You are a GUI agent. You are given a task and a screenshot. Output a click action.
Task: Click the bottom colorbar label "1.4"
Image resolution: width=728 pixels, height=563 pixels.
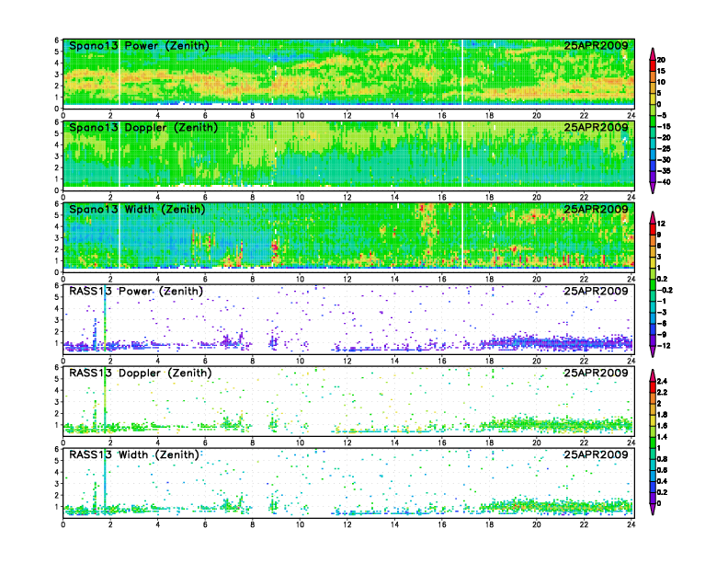click(x=663, y=437)
